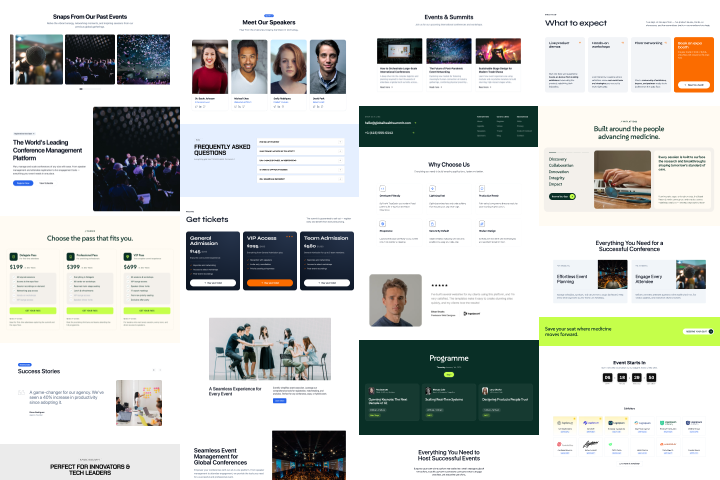Click white button in orange expo booth card
This screenshot has width=720, height=480.
[694, 85]
